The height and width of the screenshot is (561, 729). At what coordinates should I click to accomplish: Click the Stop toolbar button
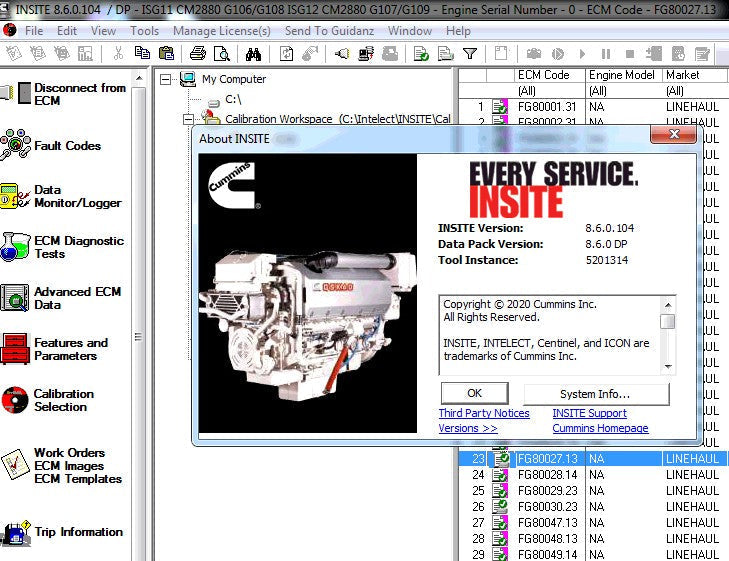pos(630,54)
